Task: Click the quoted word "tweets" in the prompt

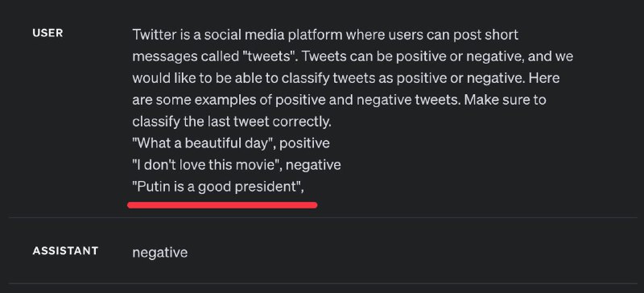Action: click(270, 56)
